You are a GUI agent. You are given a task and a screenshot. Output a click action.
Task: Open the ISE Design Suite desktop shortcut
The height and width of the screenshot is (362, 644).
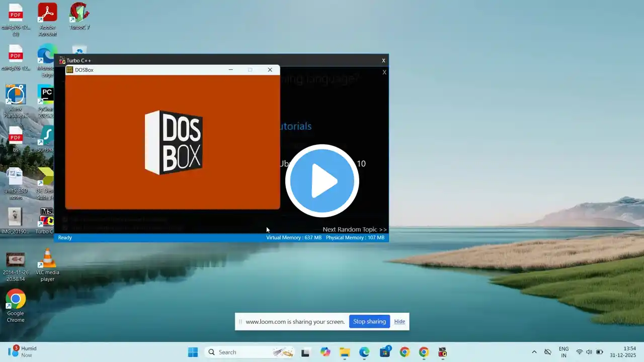pyautogui.click(x=46, y=184)
